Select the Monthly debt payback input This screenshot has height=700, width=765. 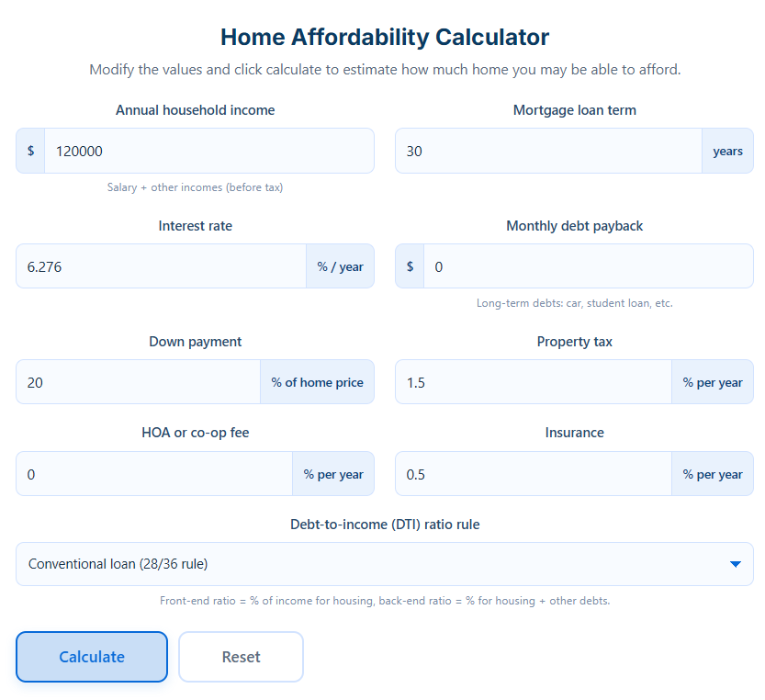[x=588, y=266]
